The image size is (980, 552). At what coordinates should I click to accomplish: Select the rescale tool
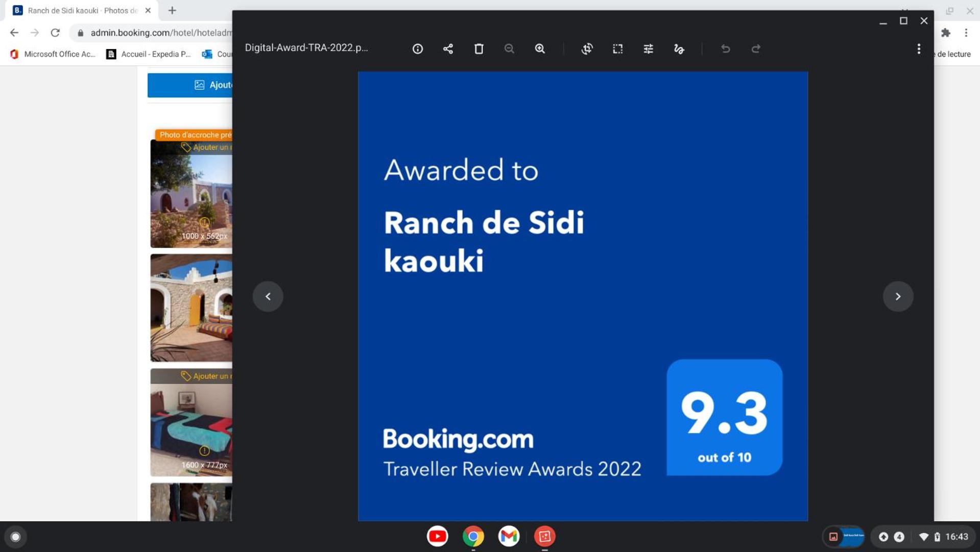tap(617, 49)
